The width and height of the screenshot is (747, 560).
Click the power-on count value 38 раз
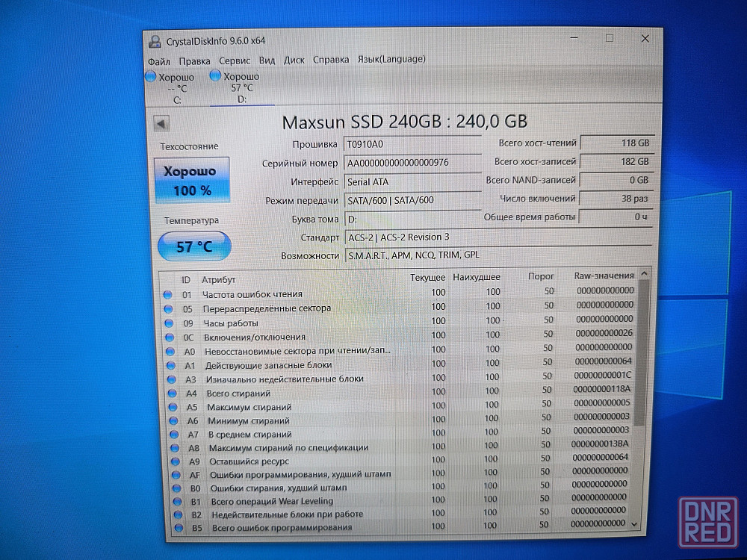[x=615, y=199]
